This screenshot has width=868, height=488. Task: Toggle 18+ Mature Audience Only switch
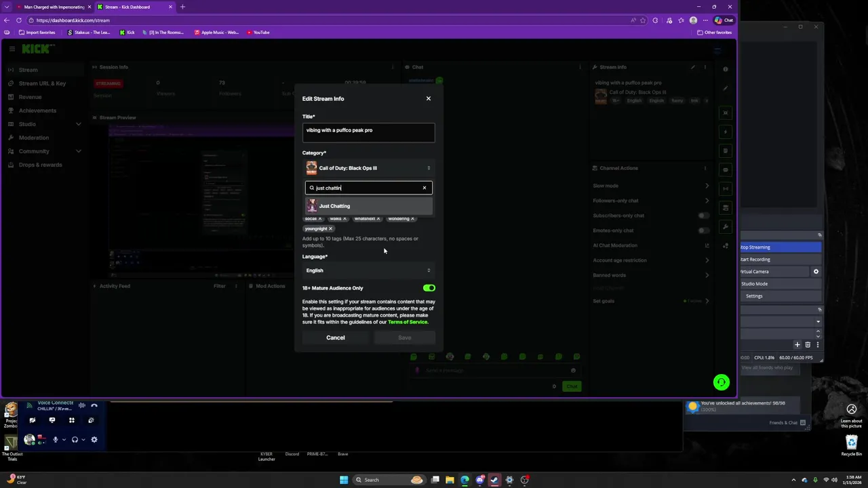[x=429, y=288]
